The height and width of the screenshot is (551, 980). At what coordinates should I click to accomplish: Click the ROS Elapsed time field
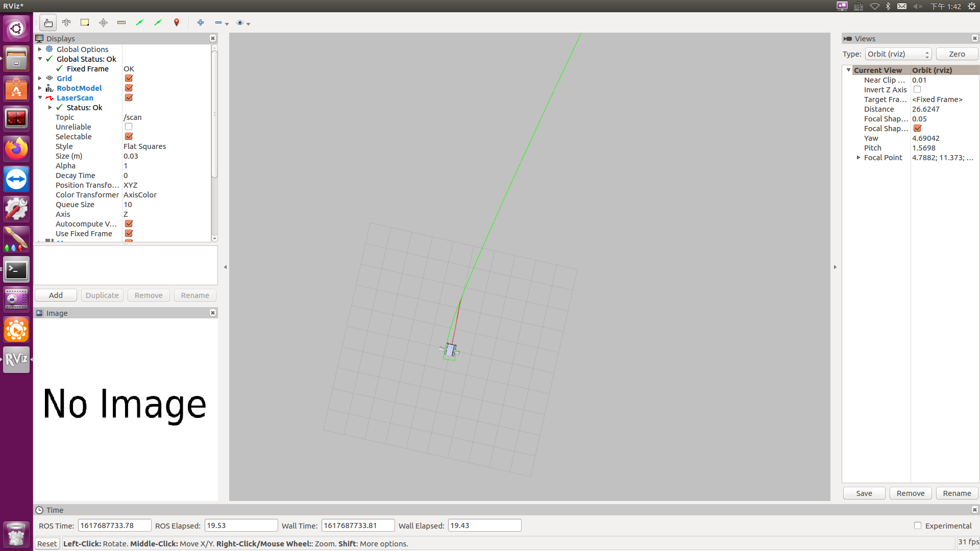click(x=241, y=525)
